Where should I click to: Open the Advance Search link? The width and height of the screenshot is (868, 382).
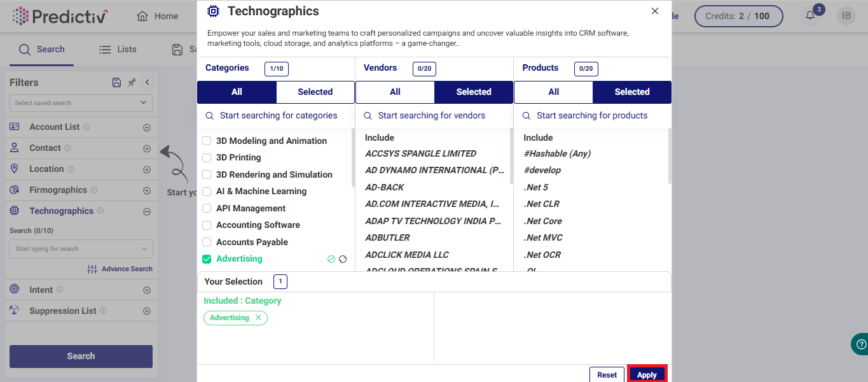click(x=120, y=269)
